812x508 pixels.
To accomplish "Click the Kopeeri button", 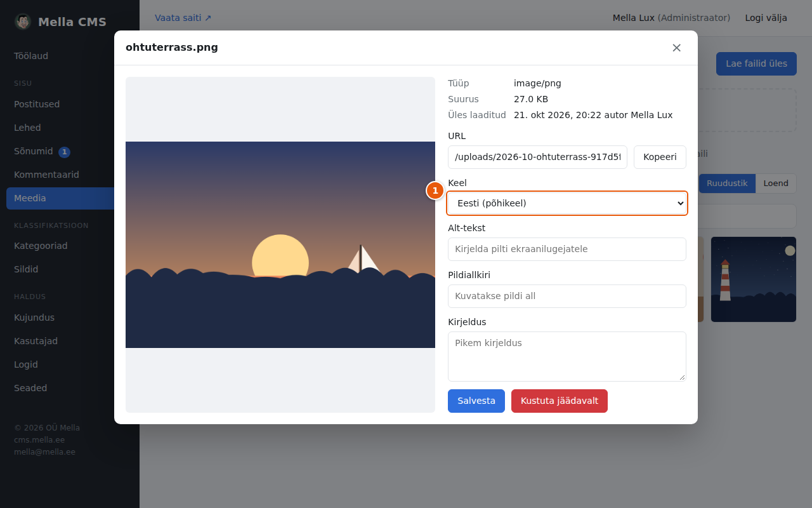I will (660, 157).
